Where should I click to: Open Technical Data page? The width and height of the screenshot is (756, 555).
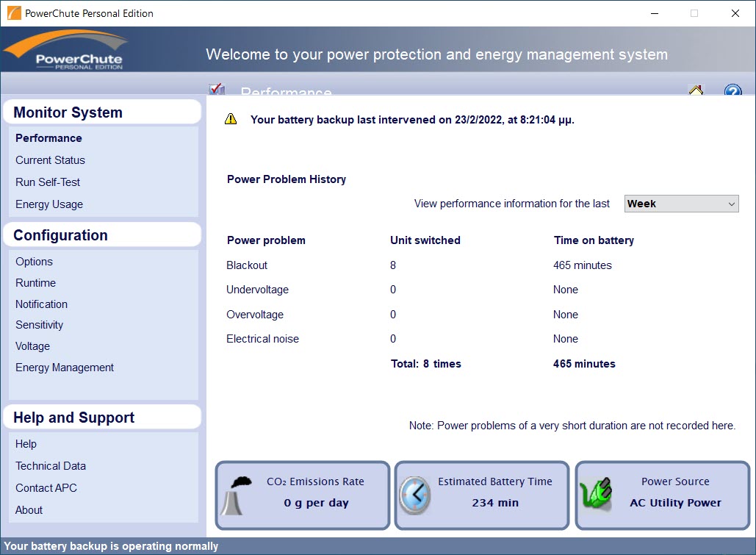point(51,466)
